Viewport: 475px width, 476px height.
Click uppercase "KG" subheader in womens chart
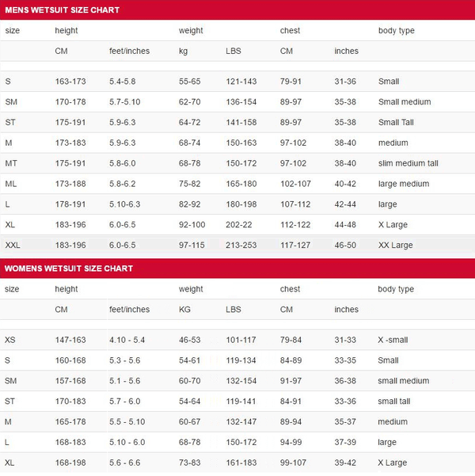[184, 310]
